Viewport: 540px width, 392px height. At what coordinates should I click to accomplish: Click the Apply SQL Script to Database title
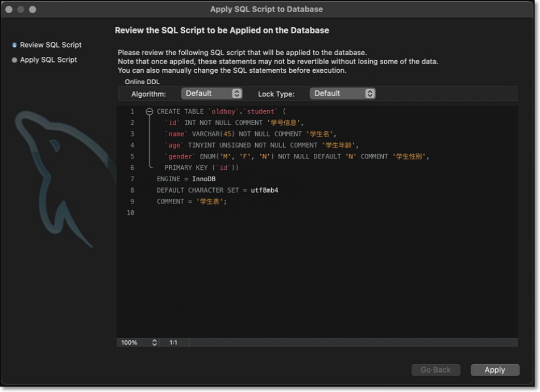(267, 9)
